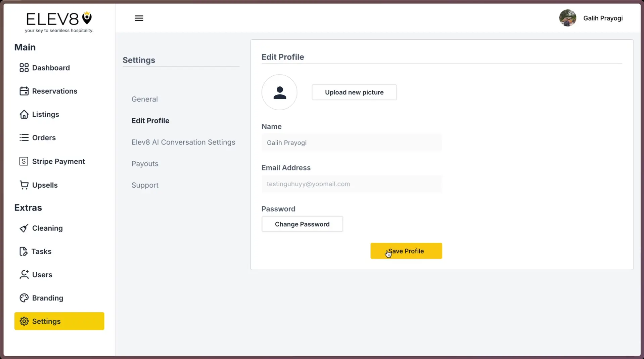Click Upload new picture
Image resolution: width=644 pixels, height=359 pixels.
(354, 92)
